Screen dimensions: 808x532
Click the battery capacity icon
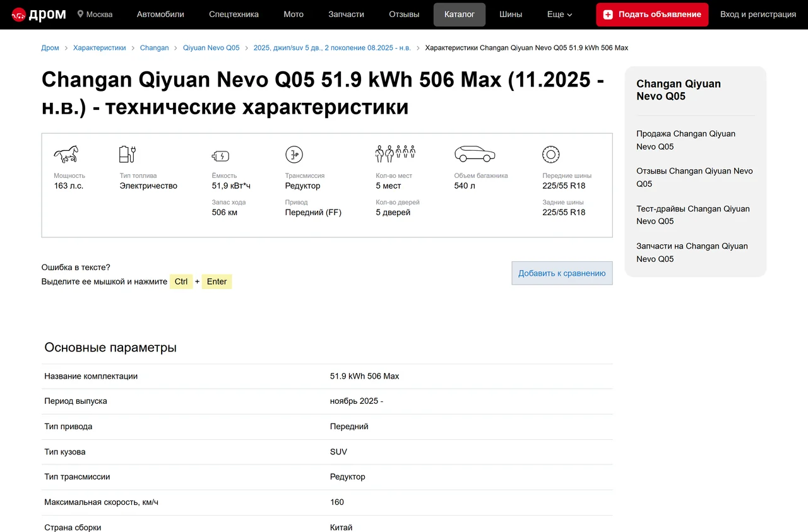(220, 156)
